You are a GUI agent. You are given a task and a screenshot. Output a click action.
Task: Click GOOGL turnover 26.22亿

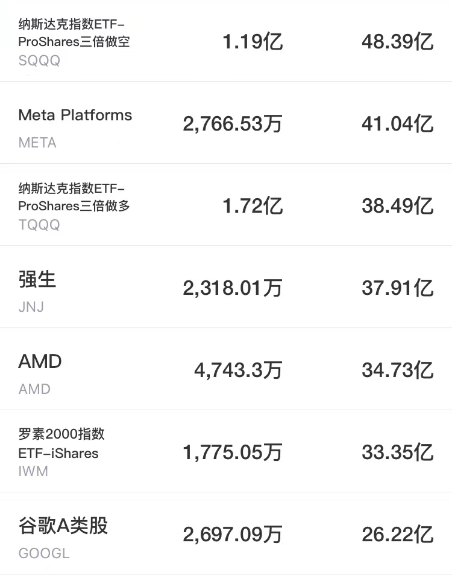[398, 534]
